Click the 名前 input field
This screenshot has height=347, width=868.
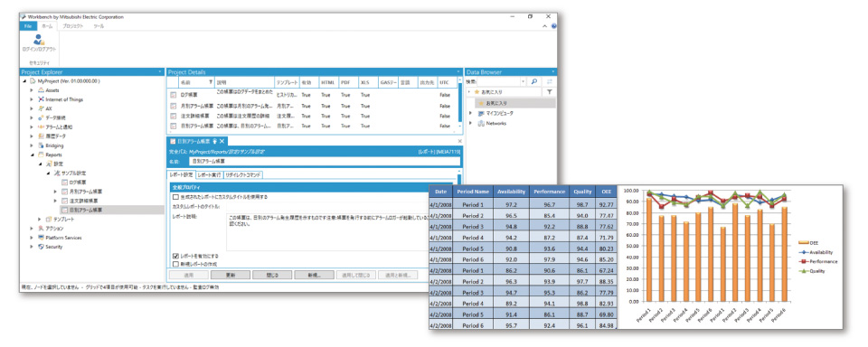(x=324, y=161)
